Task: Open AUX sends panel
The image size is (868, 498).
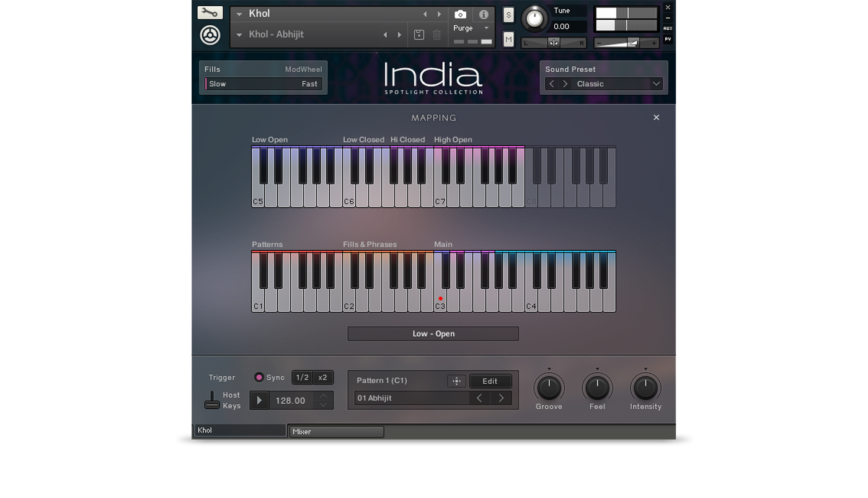Action: point(668,28)
